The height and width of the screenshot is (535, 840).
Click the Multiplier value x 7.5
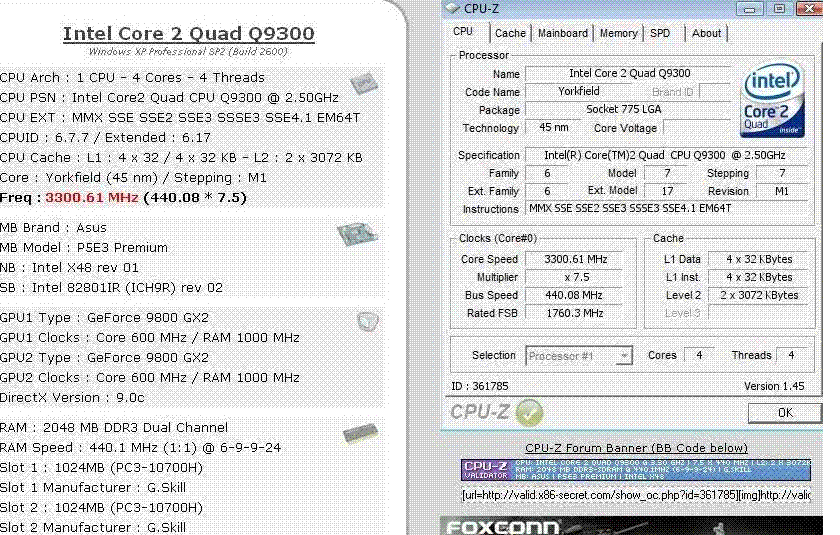tap(574, 277)
